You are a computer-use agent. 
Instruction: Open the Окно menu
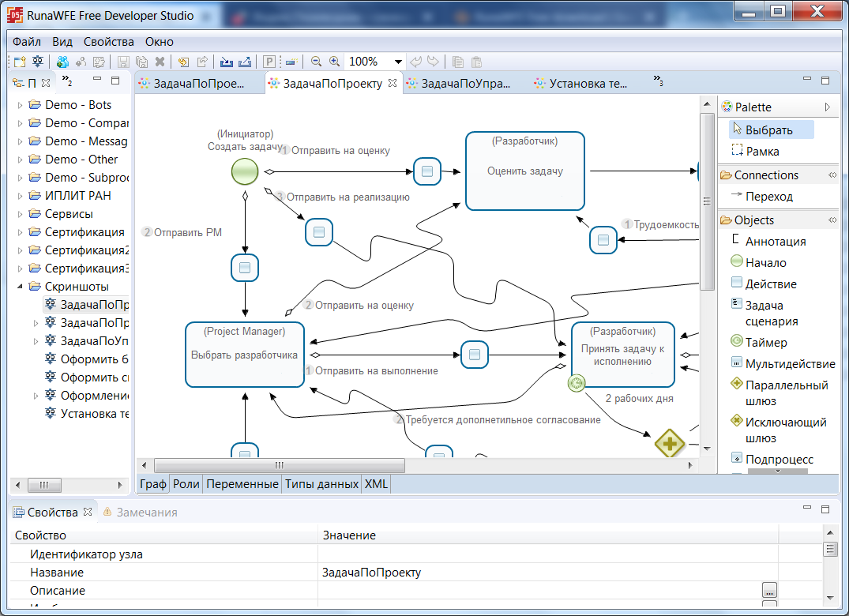[160, 42]
